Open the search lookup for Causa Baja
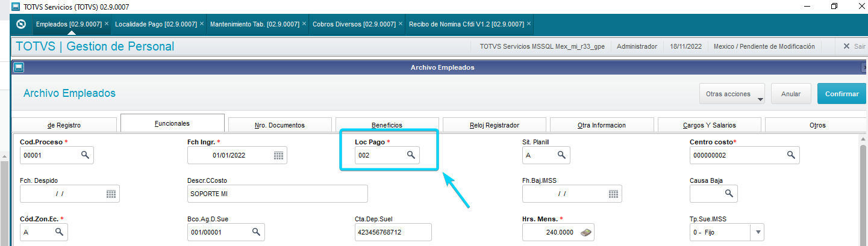This screenshot has width=868, height=246. (729, 194)
